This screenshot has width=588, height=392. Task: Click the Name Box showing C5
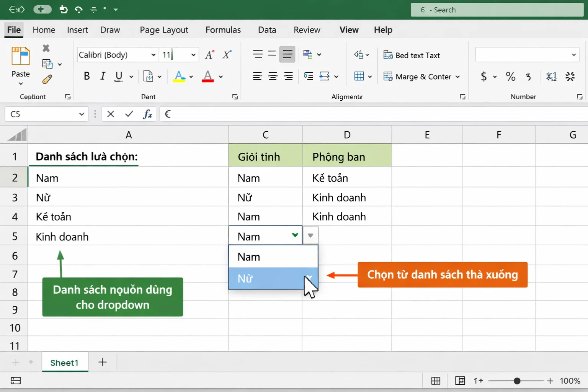click(x=42, y=114)
